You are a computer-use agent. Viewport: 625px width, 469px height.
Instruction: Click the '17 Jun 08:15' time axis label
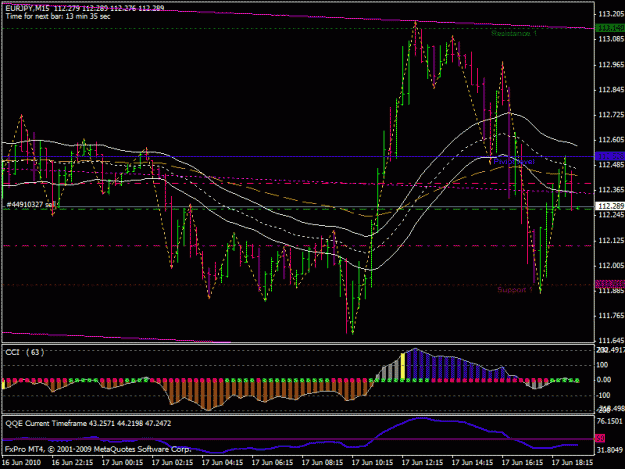tap(322, 462)
